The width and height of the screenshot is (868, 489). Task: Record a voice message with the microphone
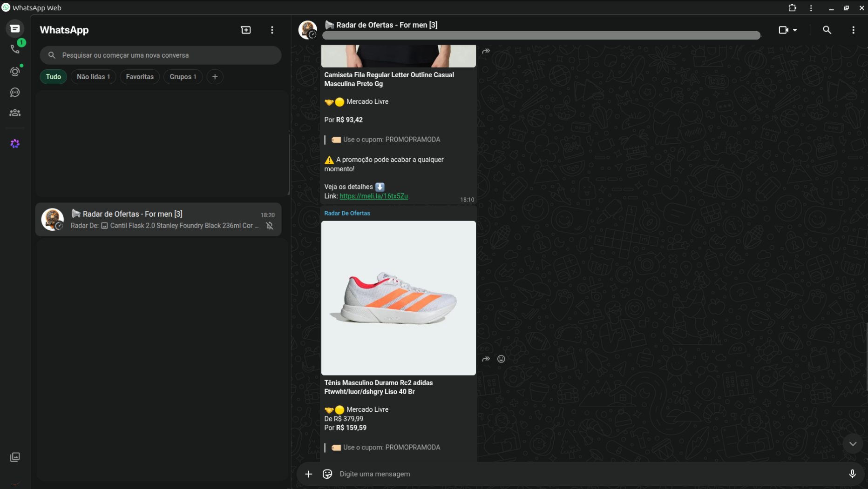pyautogui.click(x=852, y=474)
